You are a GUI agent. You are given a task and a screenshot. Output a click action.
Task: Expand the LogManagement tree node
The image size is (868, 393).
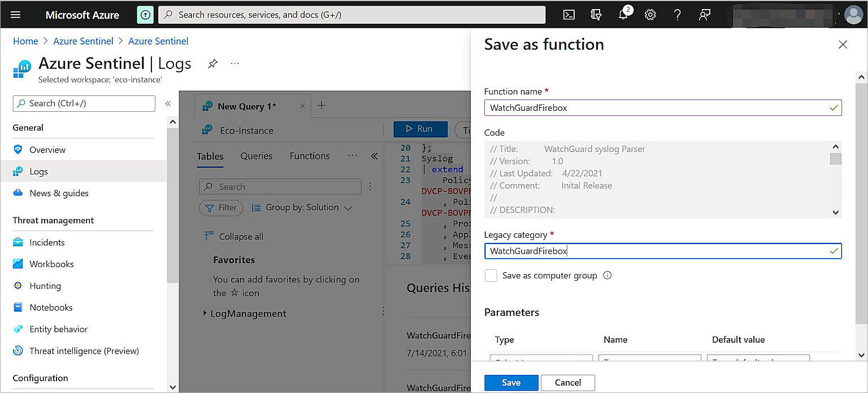pos(205,313)
